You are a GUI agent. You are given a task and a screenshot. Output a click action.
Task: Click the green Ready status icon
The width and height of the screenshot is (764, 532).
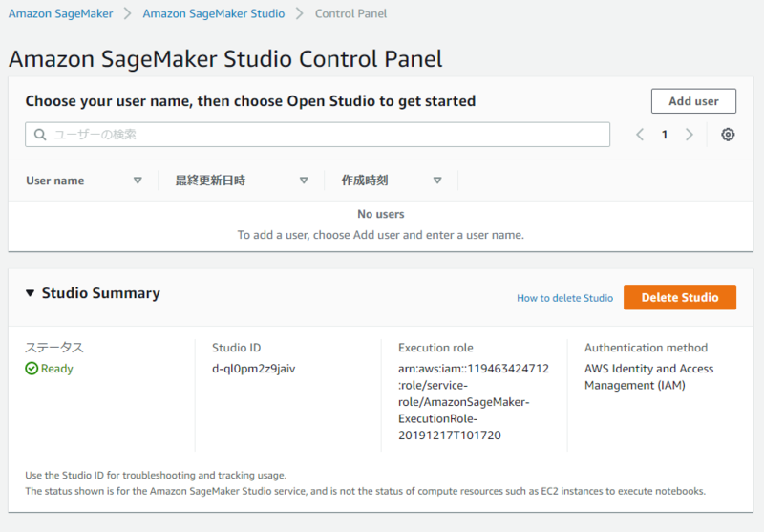coord(32,369)
